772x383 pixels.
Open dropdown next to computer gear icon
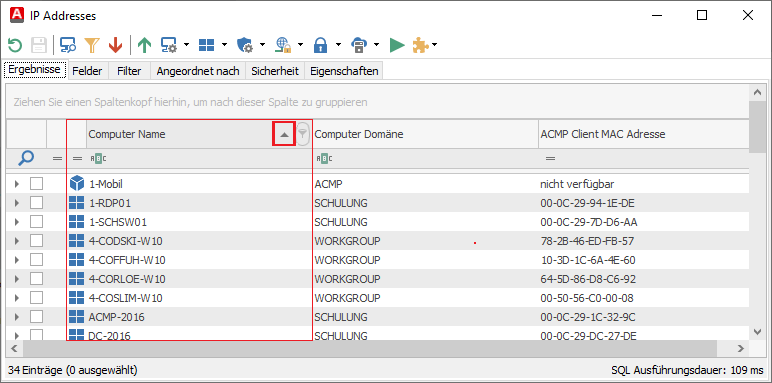pos(187,45)
